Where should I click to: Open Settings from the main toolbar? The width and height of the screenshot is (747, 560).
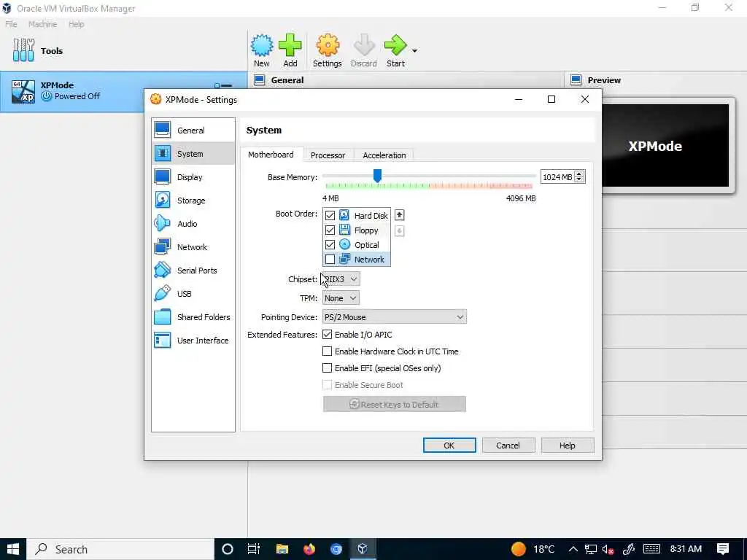coord(328,50)
